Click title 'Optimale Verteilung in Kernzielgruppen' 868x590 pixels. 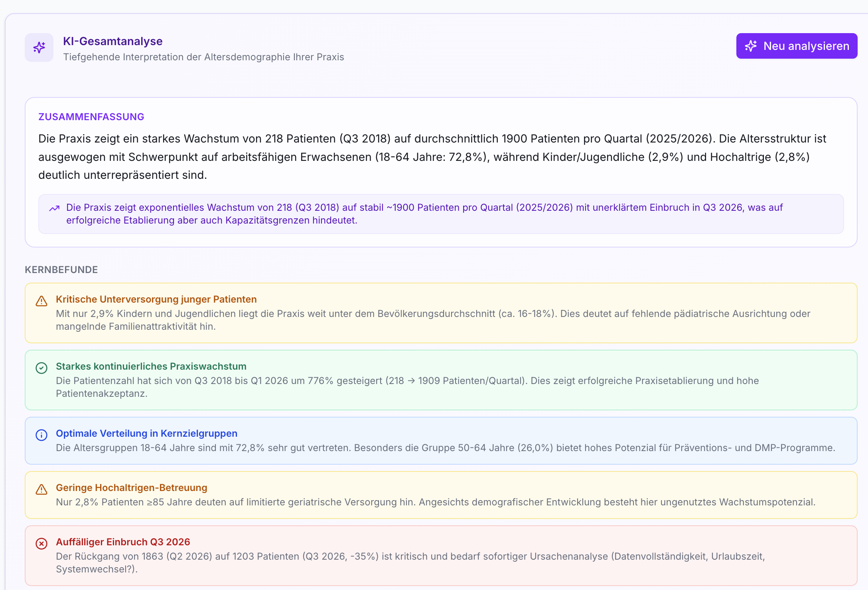(146, 433)
